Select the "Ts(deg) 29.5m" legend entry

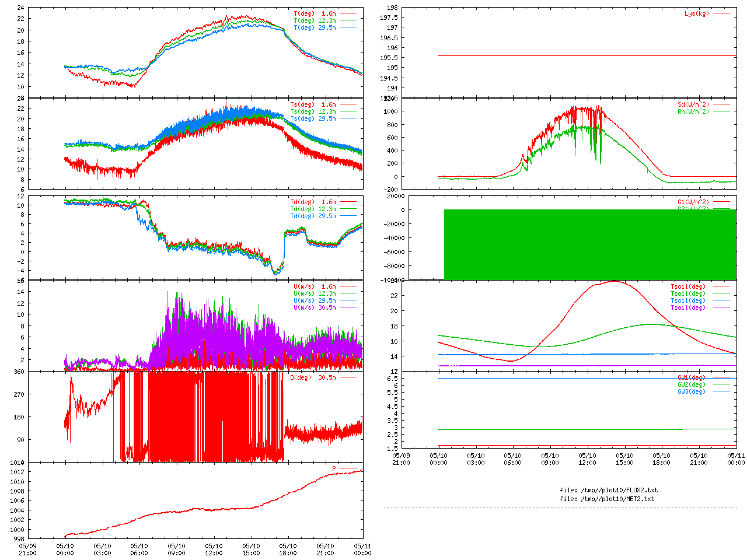[x=313, y=119]
